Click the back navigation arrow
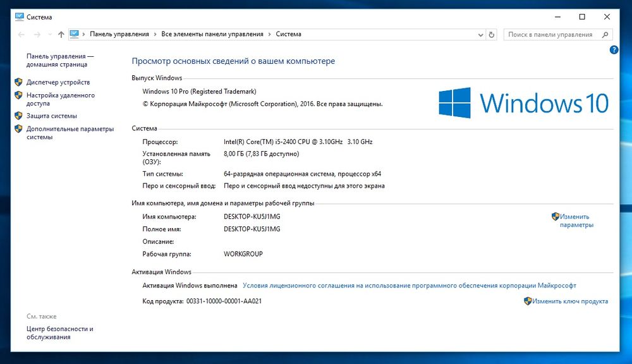Viewport: 632px width, 364px height. click(x=21, y=35)
